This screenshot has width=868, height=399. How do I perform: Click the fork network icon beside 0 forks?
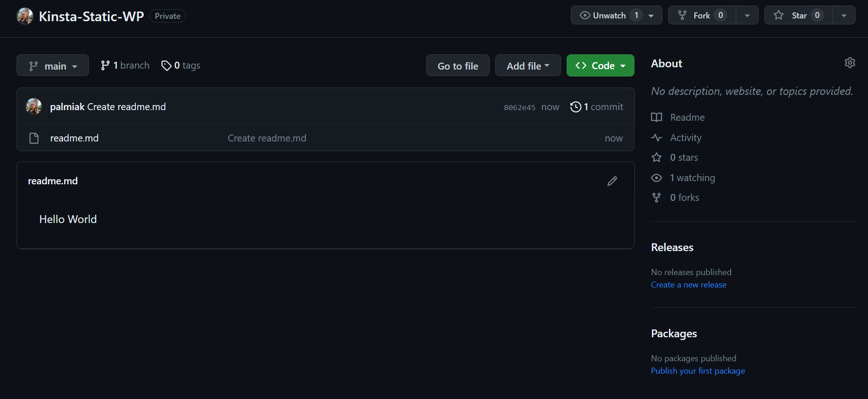pos(656,197)
